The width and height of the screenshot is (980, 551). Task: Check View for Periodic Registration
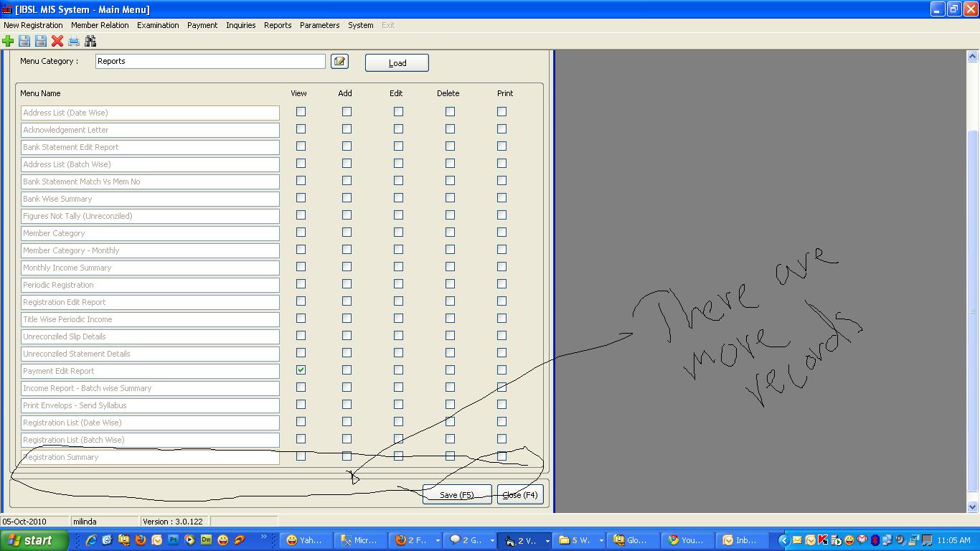[301, 284]
